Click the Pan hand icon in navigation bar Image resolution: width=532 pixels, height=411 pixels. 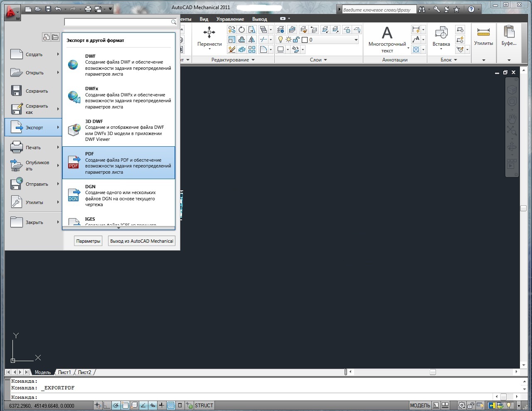pyautogui.click(x=512, y=118)
